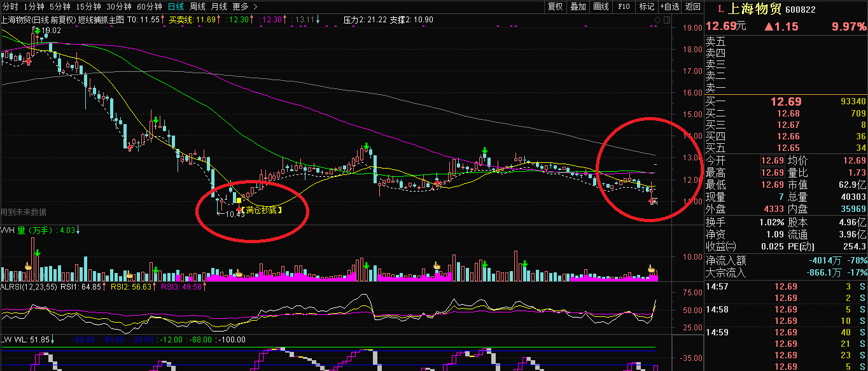
Task: Click the green sell arrow beside the 19.02 high
Action: [x=38, y=31]
